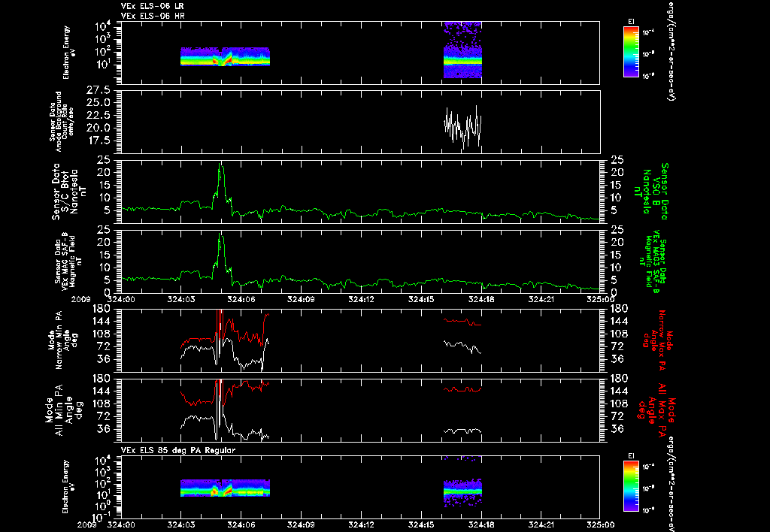
Task: Click the 27.5 tick on count rate axis
Action: pos(100,90)
